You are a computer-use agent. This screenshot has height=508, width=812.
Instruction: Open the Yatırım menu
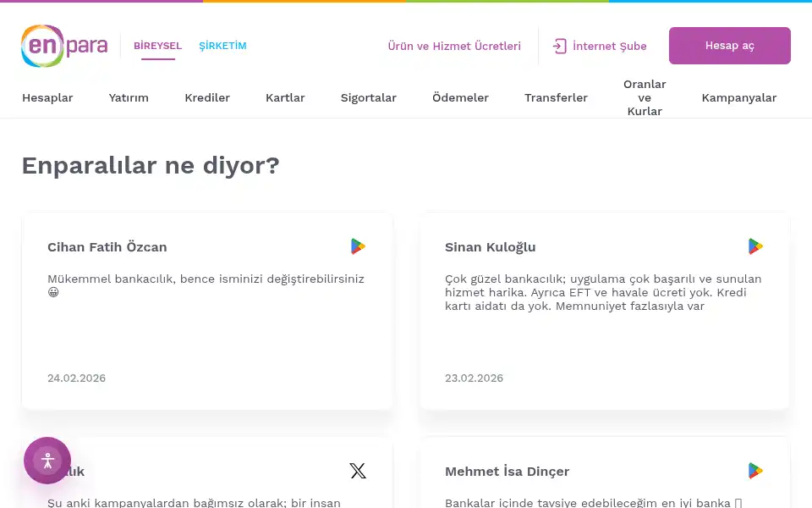129,97
